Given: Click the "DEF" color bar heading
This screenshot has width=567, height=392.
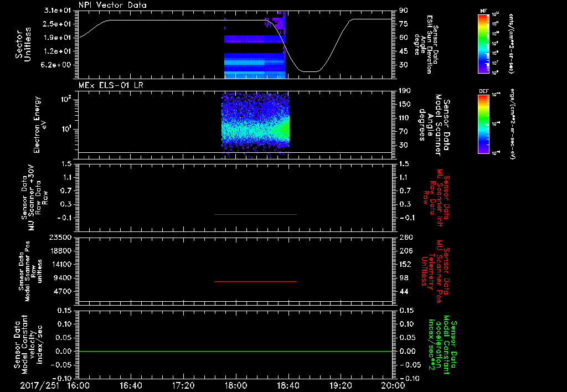Looking at the screenshot, I should pyautogui.click(x=484, y=91).
